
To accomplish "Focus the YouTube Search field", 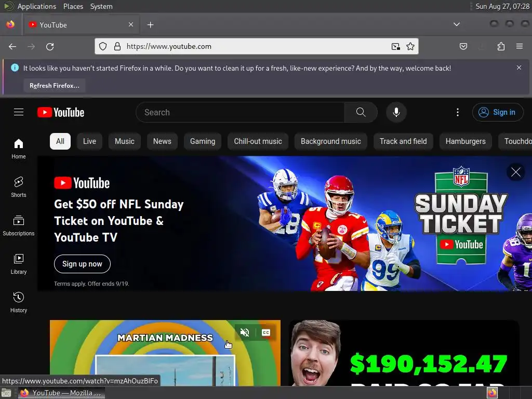I will click(x=240, y=112).
